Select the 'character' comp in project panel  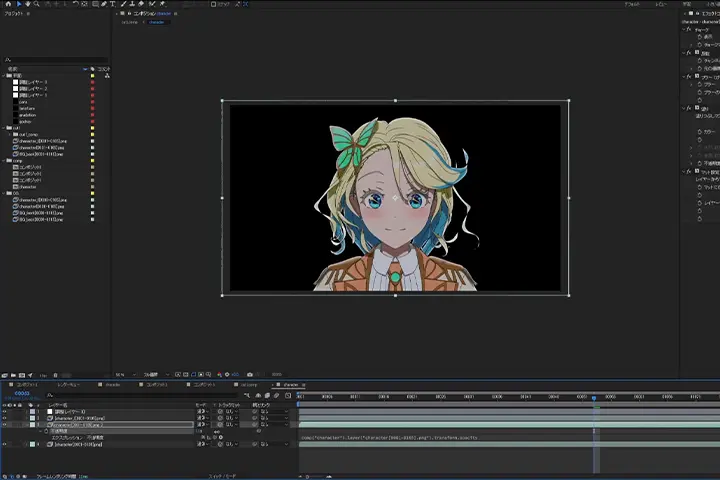click(x=28, y=187)
